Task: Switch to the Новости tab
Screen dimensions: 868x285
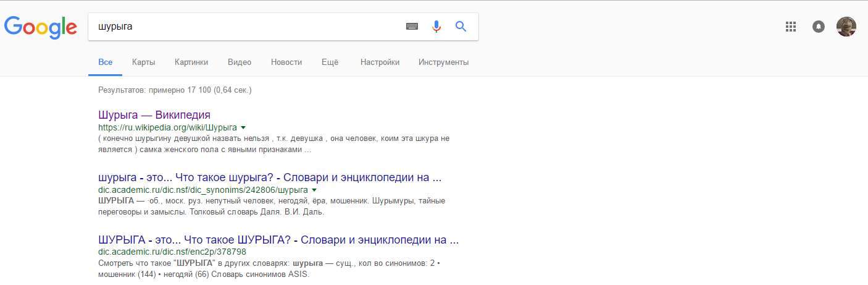Action: click(x=286, y=62)
